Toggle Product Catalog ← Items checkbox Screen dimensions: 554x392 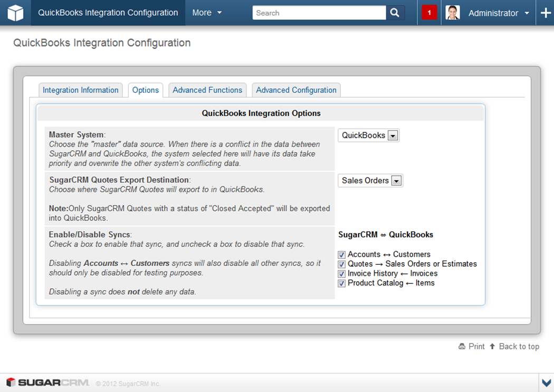coord(341,283)
